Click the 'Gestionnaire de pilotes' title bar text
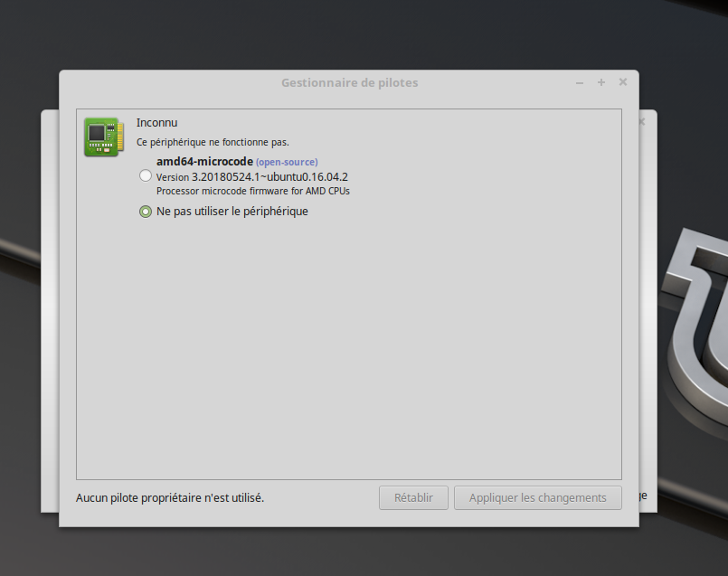The width and height of the screenshot is (728, 576). point(349,83)
